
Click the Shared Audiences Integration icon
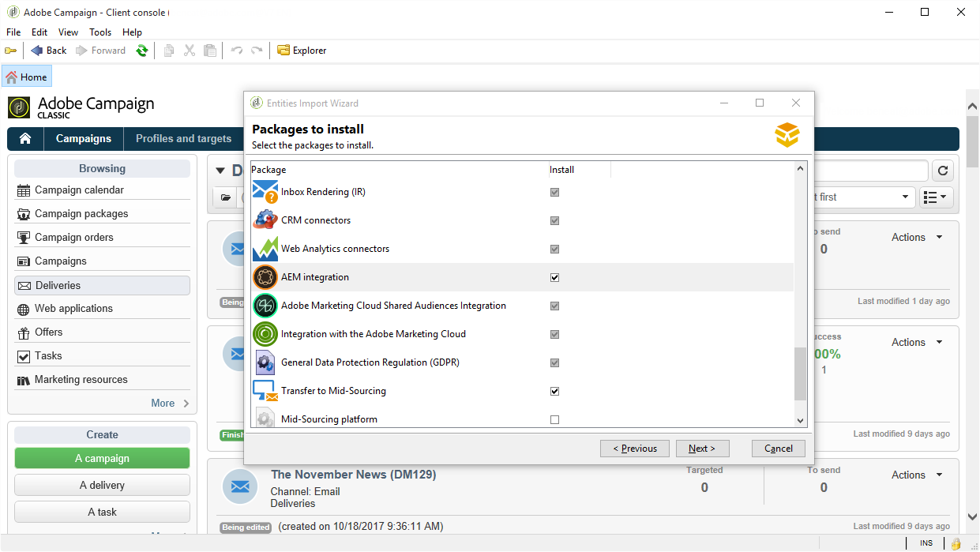(265, 306)
